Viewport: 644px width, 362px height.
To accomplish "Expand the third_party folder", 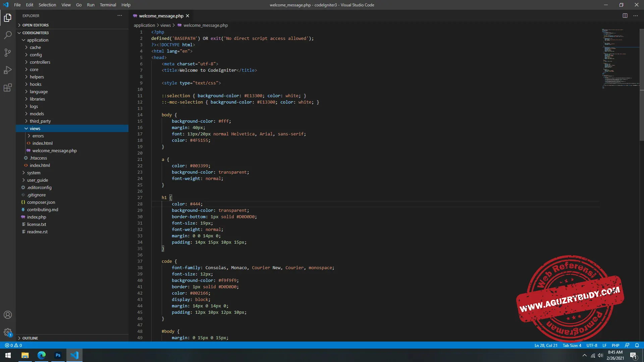I will tap(72, 121).
